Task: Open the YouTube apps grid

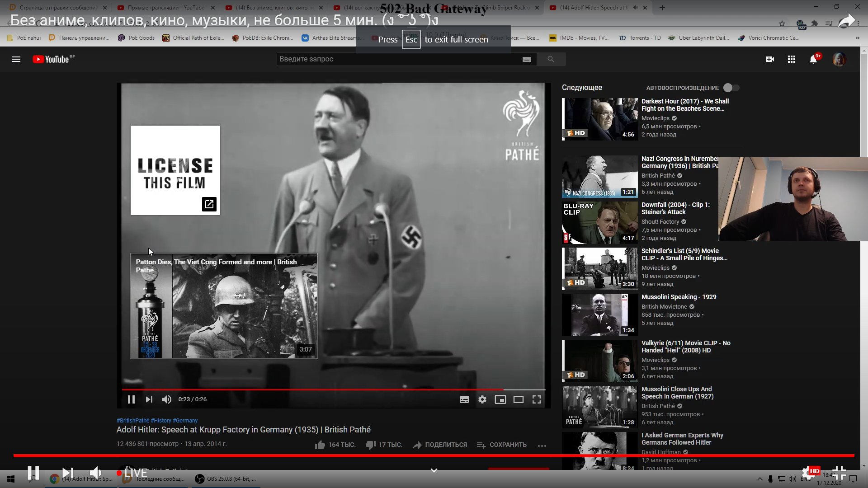Action: pyautogui.click(x=792, y=59)
